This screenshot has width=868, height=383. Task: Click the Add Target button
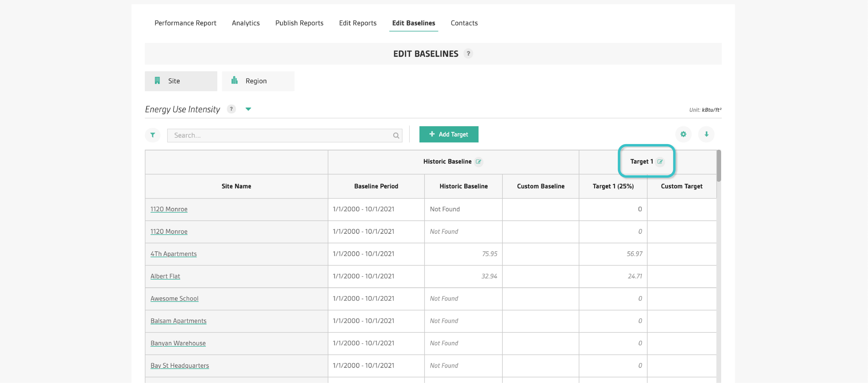pyautogui.click(x=449, y=134)
